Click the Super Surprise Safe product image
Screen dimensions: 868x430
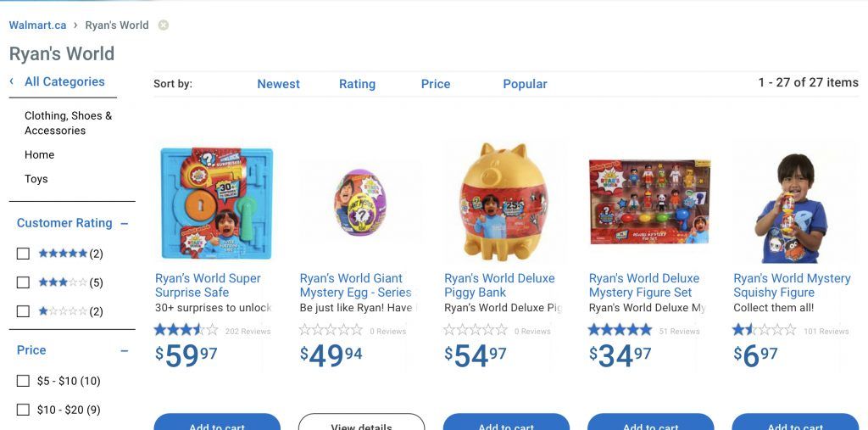(217, 204)
